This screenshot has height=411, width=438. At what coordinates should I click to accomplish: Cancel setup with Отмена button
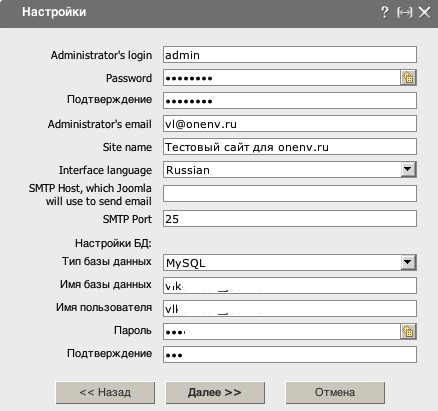335,393
